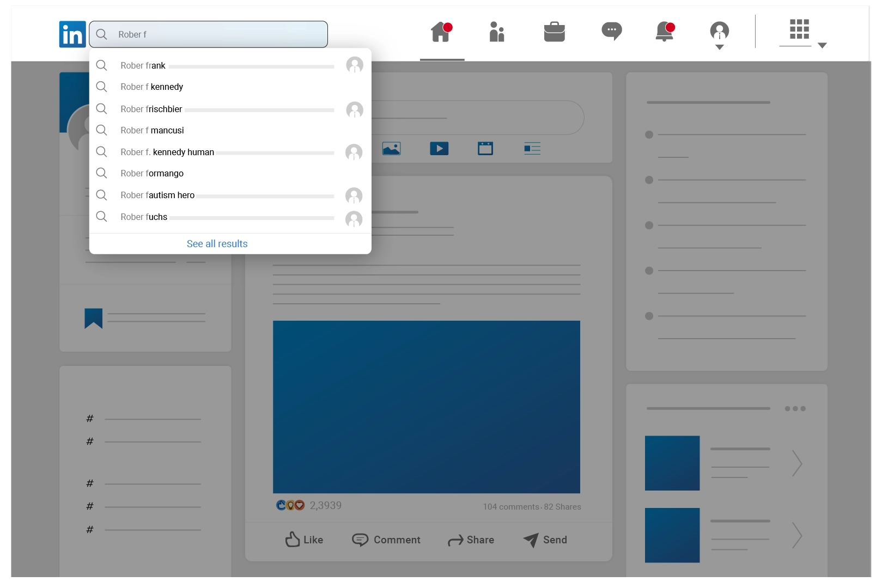Open the Jobs briefcase icon
The width and height of the screenshot is (882, 588).
pos(554,32)
